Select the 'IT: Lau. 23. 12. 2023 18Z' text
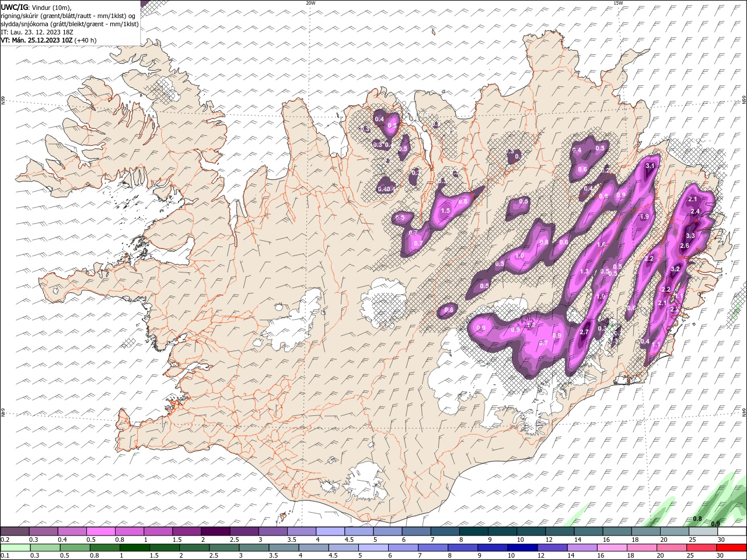Image resolution: width=747 pixels, height=560 pixels. point(37,32)
